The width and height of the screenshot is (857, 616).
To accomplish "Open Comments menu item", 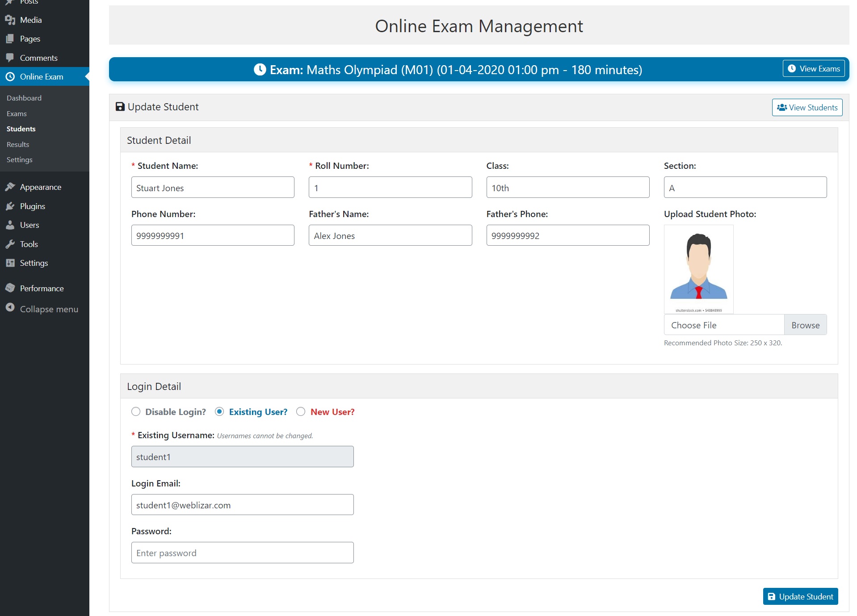I will coord(45,58).
